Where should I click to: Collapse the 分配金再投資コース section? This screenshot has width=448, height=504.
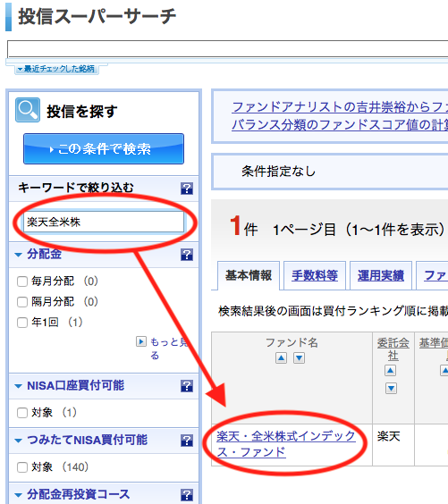(x=19, y=495)
